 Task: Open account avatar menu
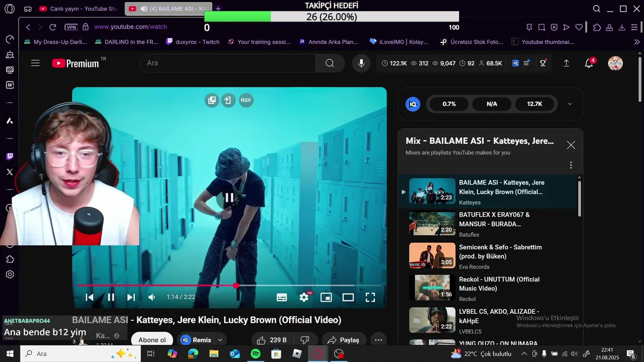point(615,63)
